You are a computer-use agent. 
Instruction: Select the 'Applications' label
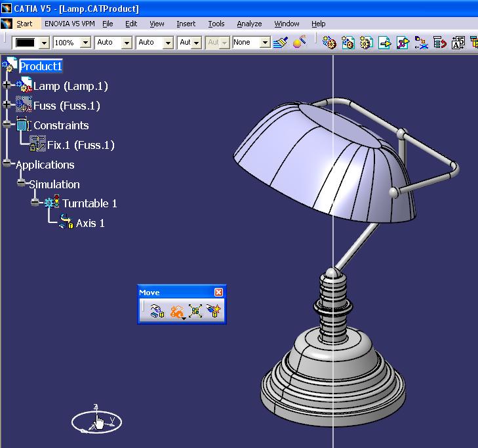click(45, 165)
